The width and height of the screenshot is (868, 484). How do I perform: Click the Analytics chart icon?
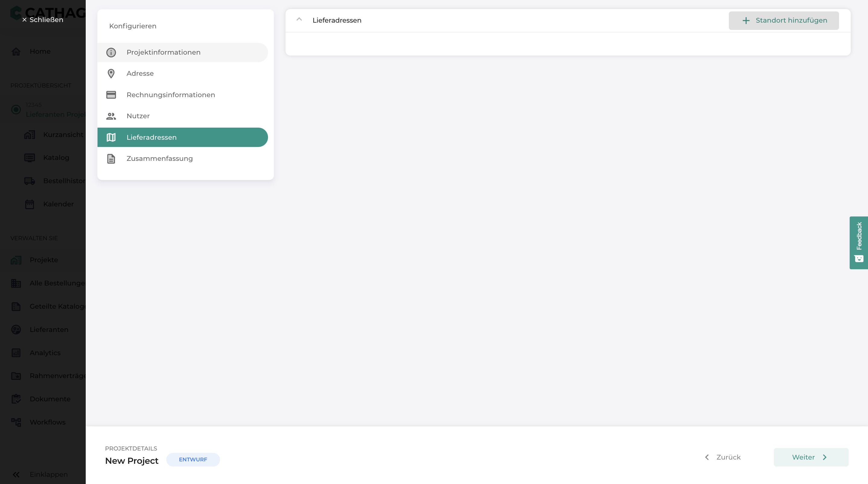[16, 353]
